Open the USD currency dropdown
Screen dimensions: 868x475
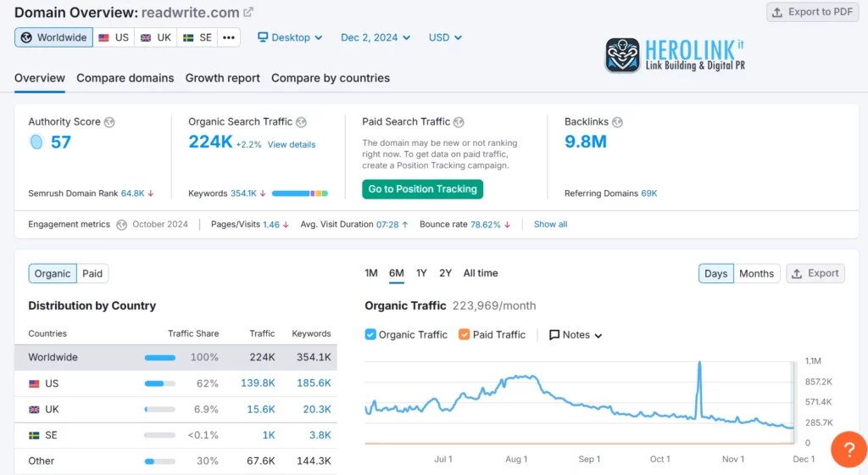point(445,37)
